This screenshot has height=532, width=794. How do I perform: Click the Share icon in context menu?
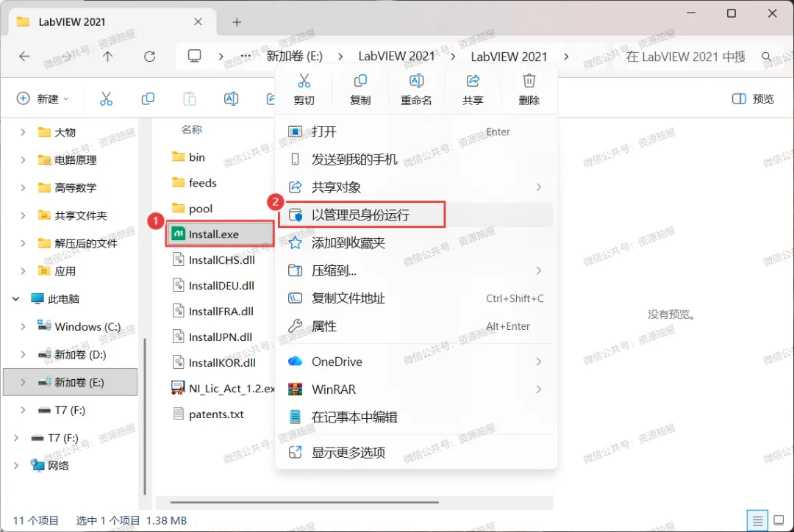(x=473, y=81)
